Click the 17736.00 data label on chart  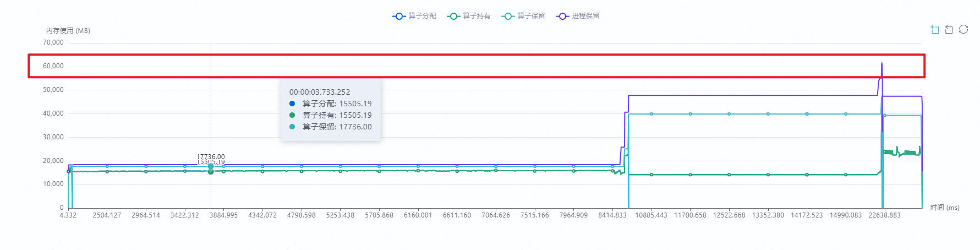point(211,157)
